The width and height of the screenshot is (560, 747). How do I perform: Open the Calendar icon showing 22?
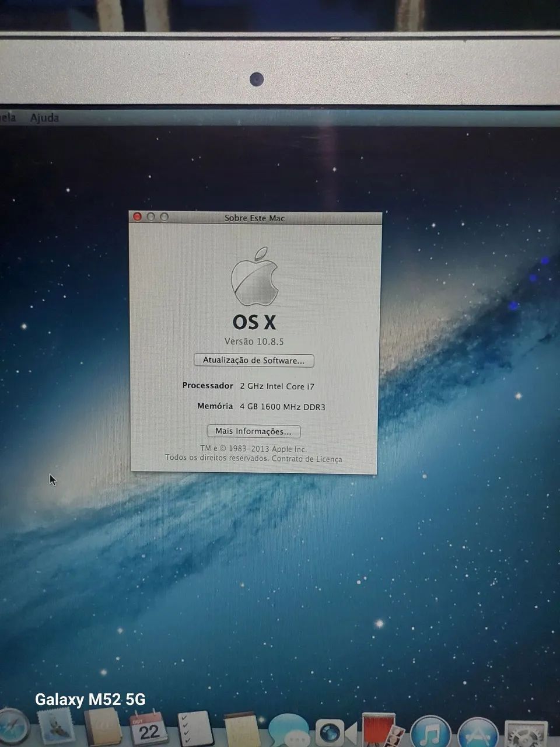(148, 728)
